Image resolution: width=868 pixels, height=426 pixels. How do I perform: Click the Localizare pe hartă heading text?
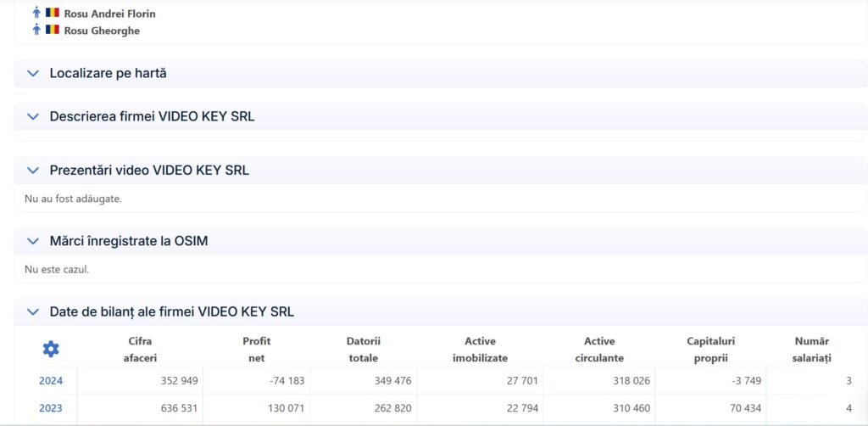108,74
